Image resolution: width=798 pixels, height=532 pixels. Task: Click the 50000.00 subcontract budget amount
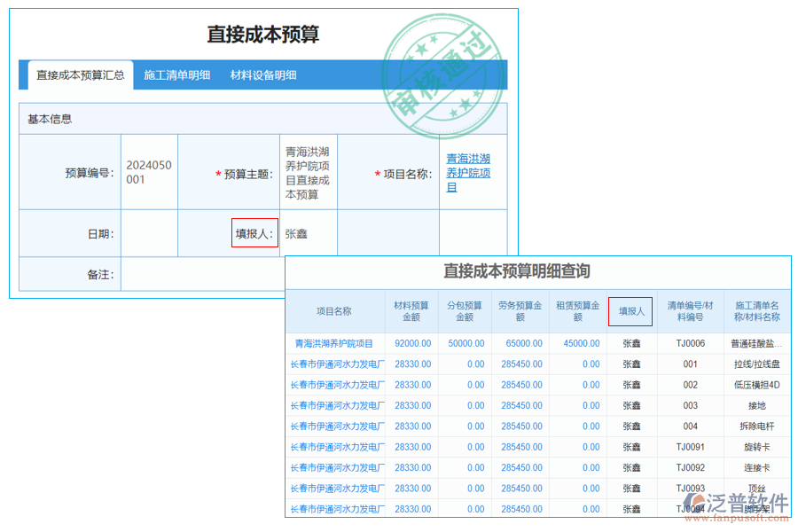tap(465, 343)
